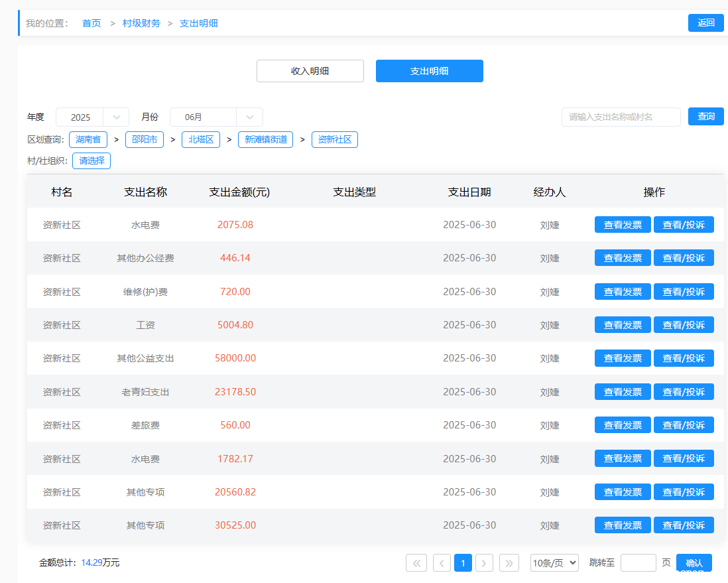
Task: Open the 10条/页 page size selector
Action: (x=554, y=563)
